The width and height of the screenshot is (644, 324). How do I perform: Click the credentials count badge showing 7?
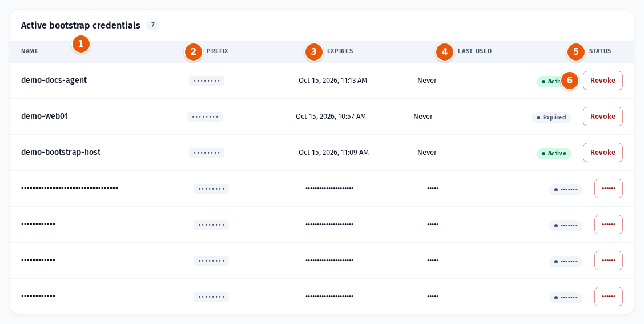tap(153, 25)
